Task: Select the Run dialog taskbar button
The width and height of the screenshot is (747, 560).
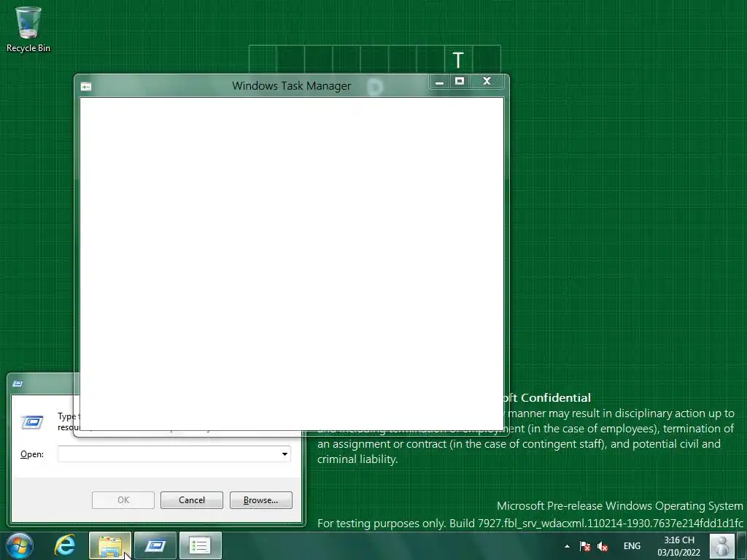Action: [x=155, y=545]
